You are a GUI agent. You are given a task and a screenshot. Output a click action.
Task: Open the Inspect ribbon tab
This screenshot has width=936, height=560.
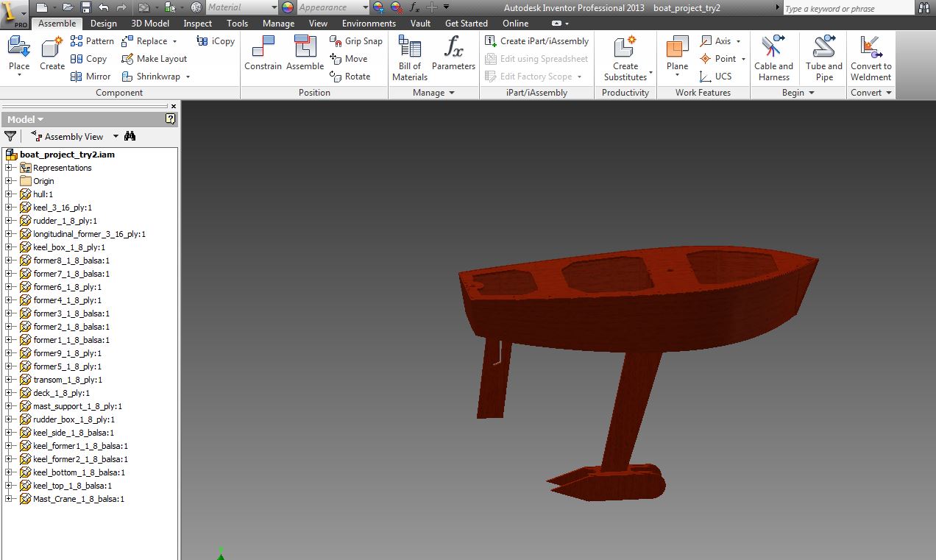pos(197,24)
